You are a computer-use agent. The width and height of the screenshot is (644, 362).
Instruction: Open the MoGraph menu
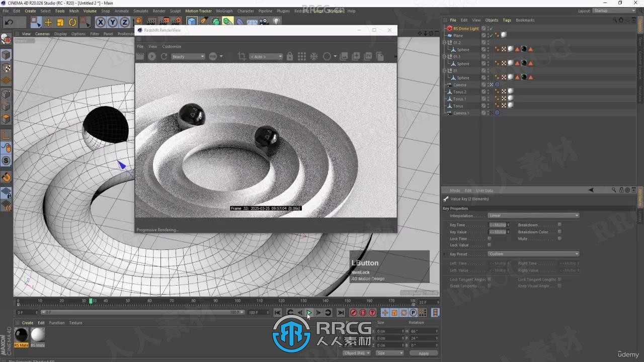click(x=224, y=11)
